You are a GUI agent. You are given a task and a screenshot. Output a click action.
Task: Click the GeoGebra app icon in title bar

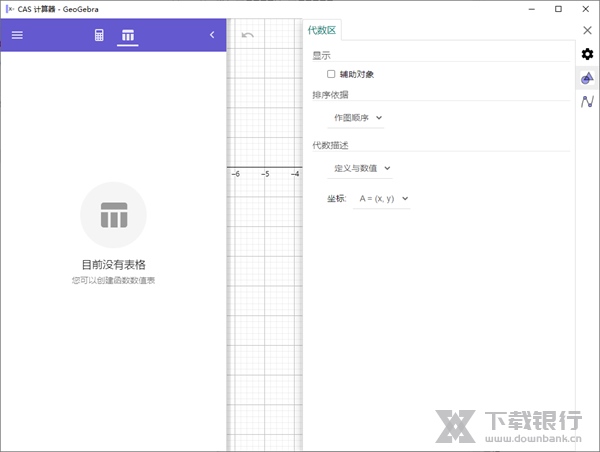coord(10,9)
